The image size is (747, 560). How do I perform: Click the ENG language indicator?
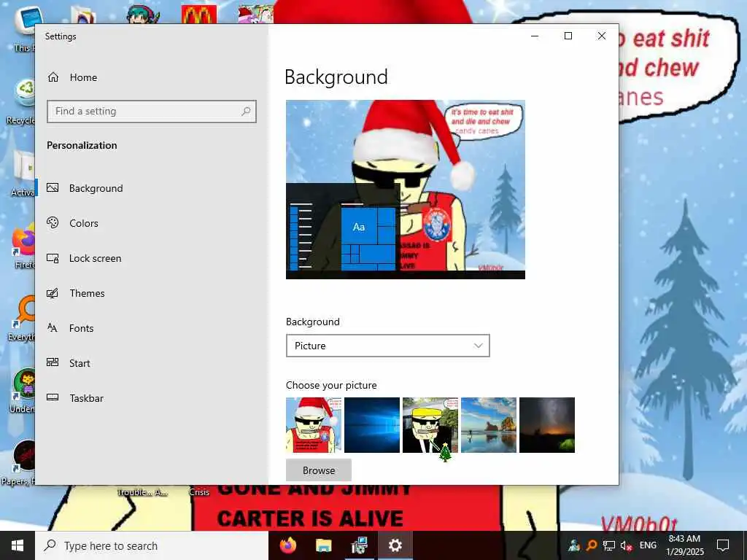[648, 545]
